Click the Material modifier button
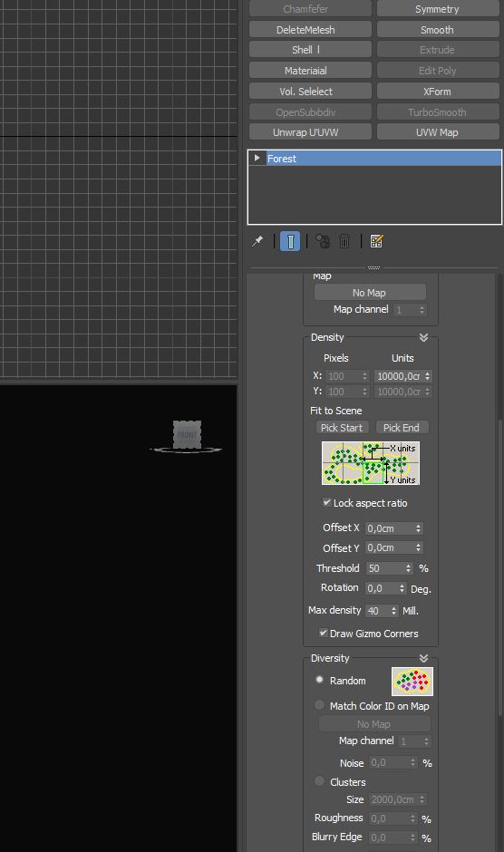Viewport: 504px width, 852px height. [x=310, y=70]
